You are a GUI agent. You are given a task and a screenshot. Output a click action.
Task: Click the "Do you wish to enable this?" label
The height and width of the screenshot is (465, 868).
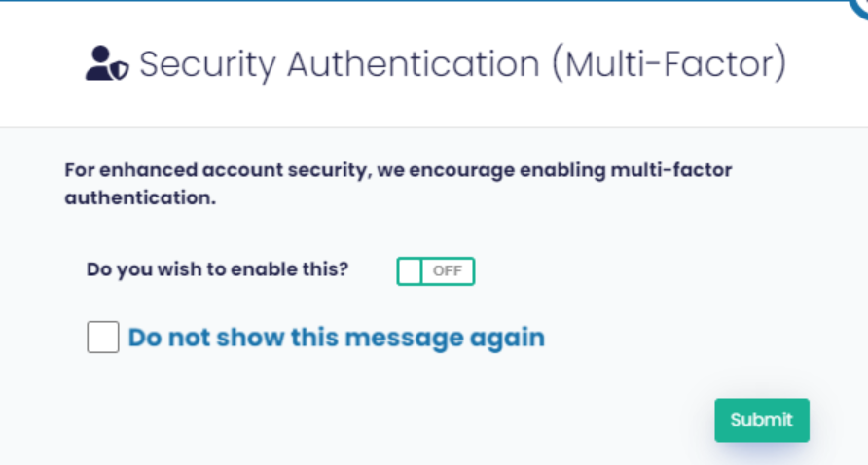[x=217, y=269]
